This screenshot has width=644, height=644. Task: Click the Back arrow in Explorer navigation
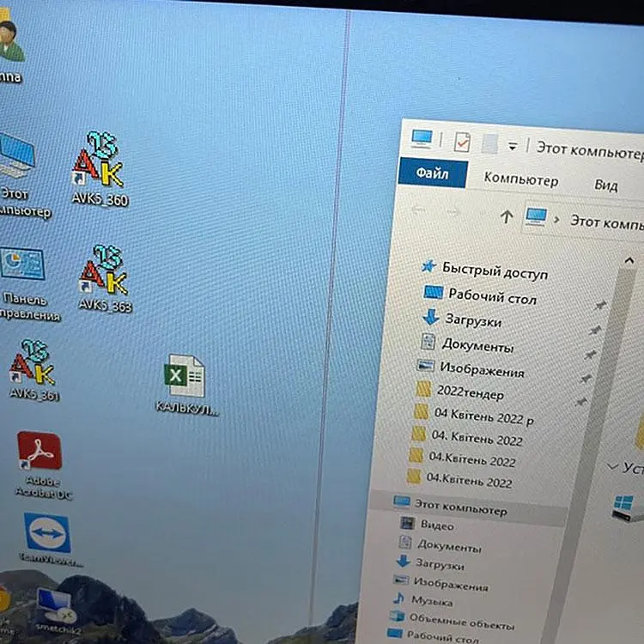click(418, 210)
